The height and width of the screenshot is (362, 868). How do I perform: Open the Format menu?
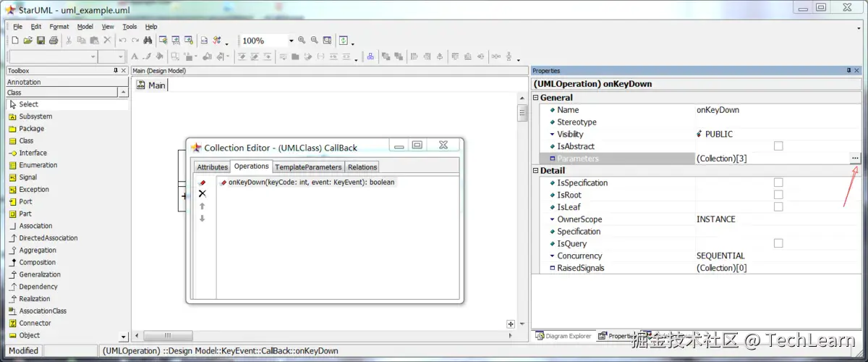(59, 27)
